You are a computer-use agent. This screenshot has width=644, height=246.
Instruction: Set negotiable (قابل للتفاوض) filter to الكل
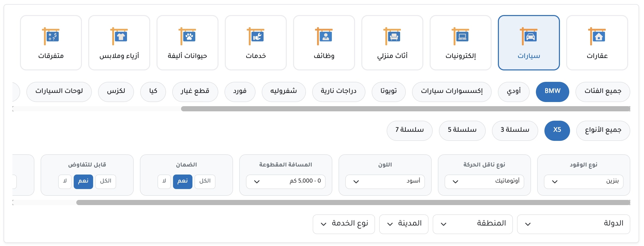click(106, 181)
